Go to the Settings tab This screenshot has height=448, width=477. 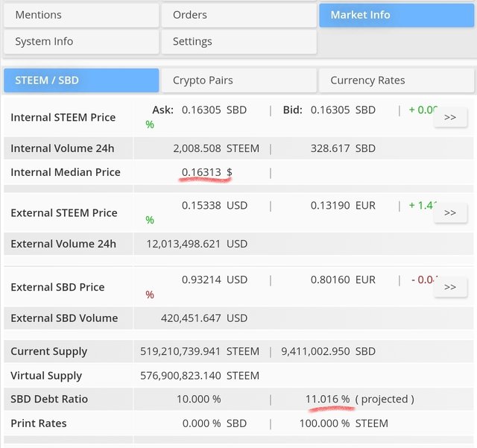coord(238,42)
